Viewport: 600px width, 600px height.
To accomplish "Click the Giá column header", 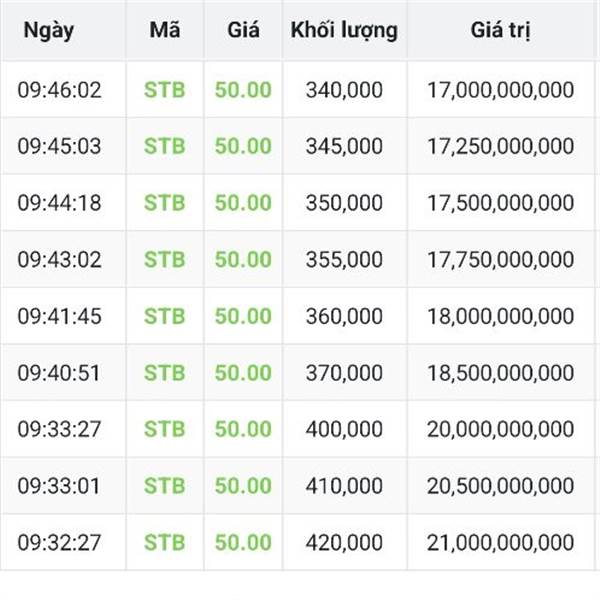I will [x=243, y=30].
